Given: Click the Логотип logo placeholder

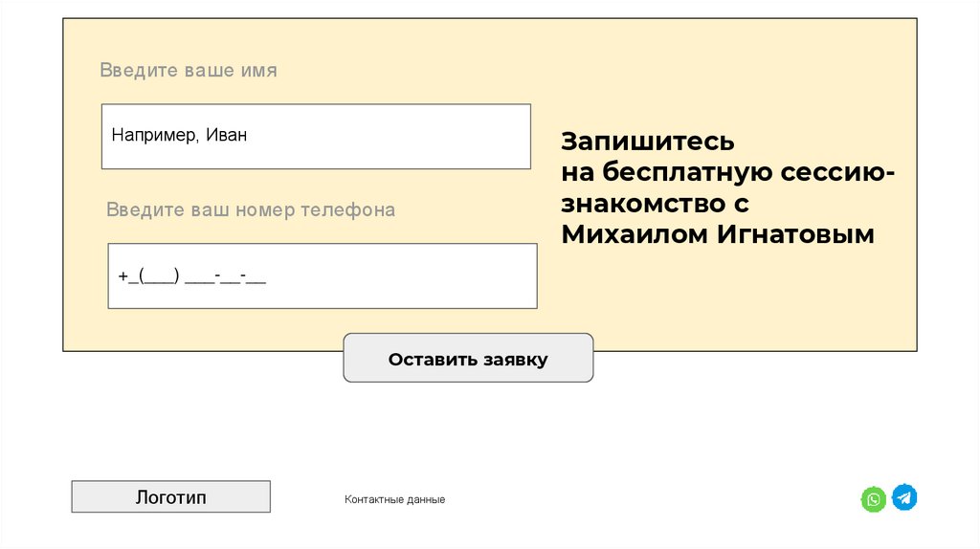Looking at the screenshot, I should click(x=171, y=497).
